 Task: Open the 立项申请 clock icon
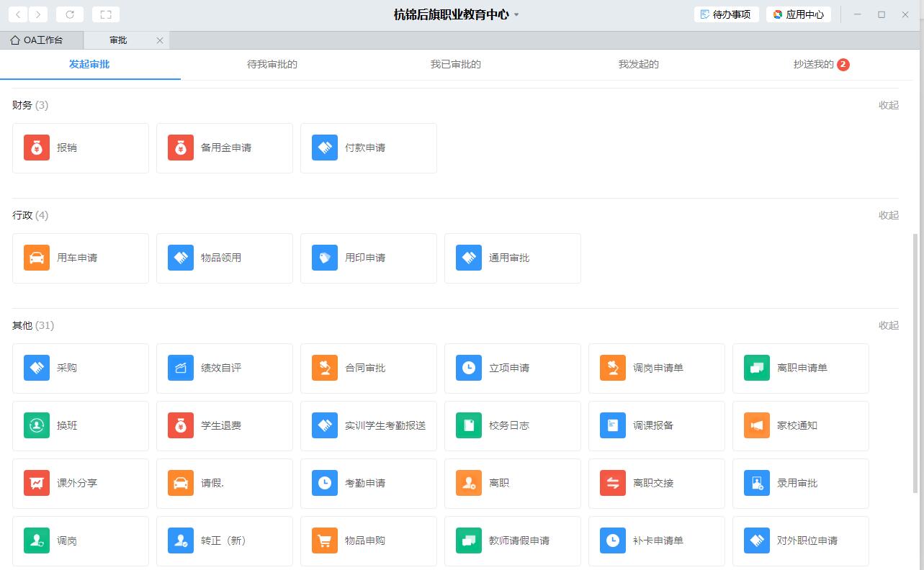click(x=469, y=368)
